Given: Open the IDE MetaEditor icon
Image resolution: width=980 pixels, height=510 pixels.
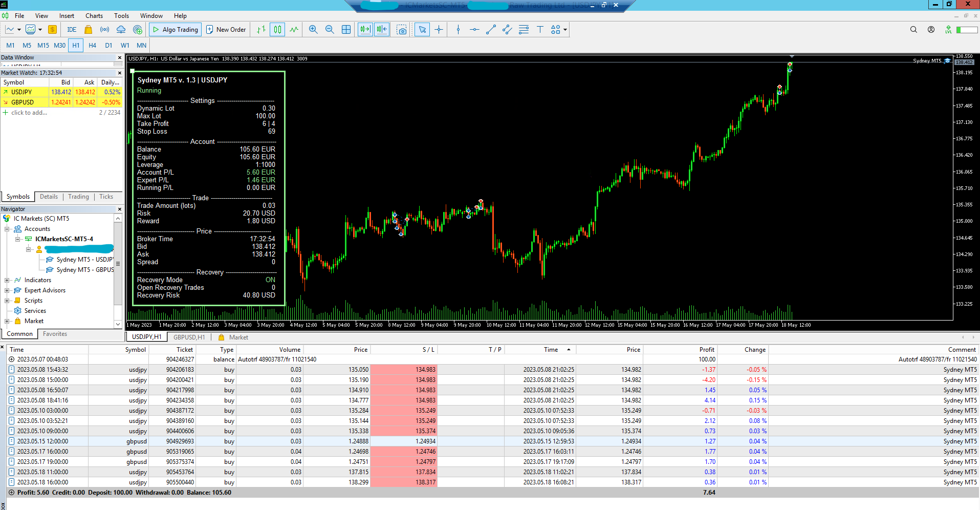Looking at the screenshot, I should click(72, 30).
